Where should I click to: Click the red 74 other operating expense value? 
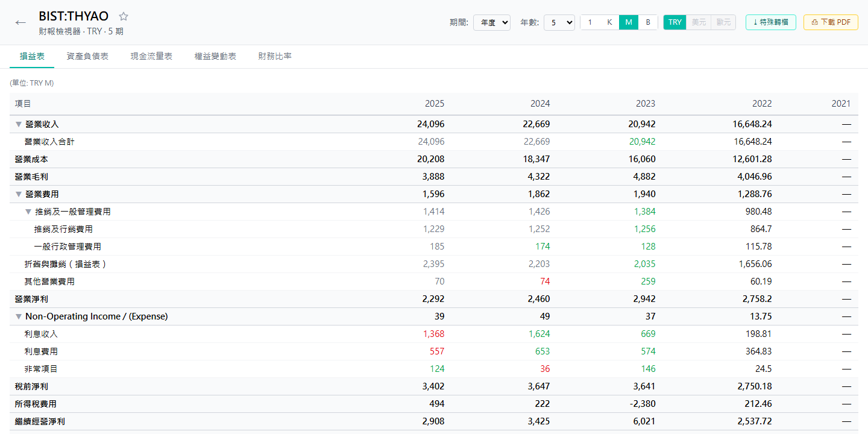pos(545,281)
